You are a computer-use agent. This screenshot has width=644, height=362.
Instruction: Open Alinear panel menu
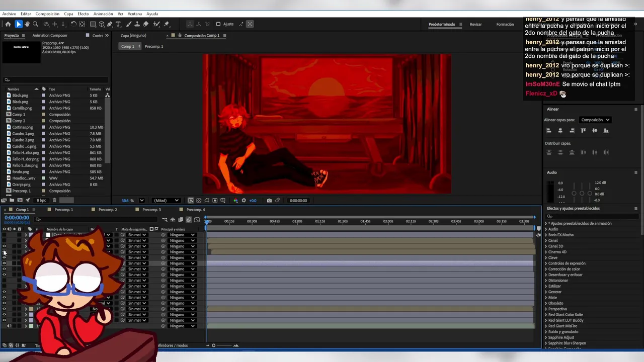pyautogui.click(x=636, y=109)
